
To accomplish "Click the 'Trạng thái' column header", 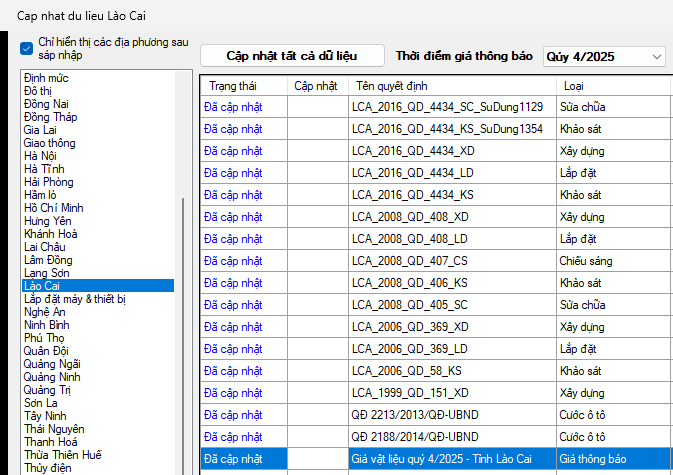I will coord(232,86).
